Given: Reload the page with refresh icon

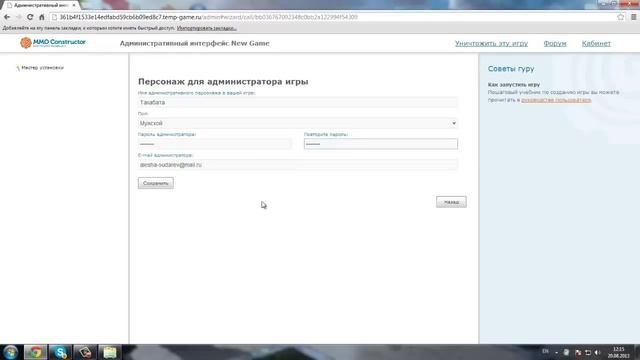Looking at the screenshot, I should tap(30, 17).
